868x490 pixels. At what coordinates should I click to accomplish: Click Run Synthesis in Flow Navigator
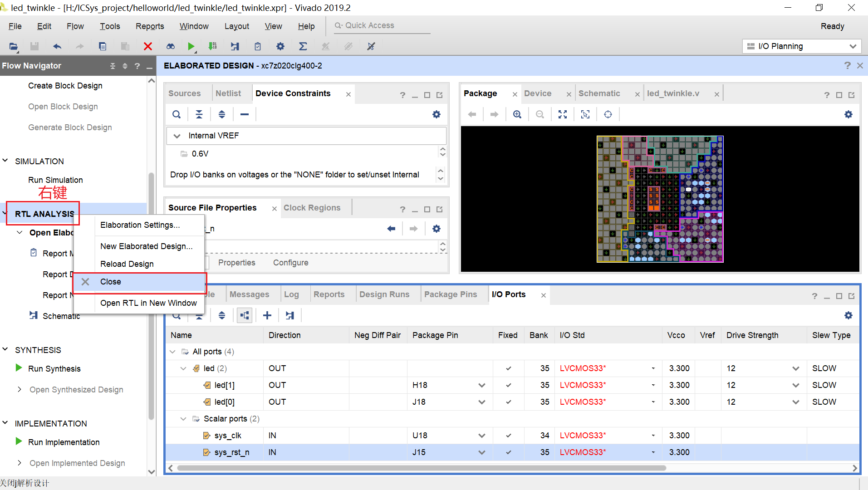pyautogui.click(x=54, y=369)
